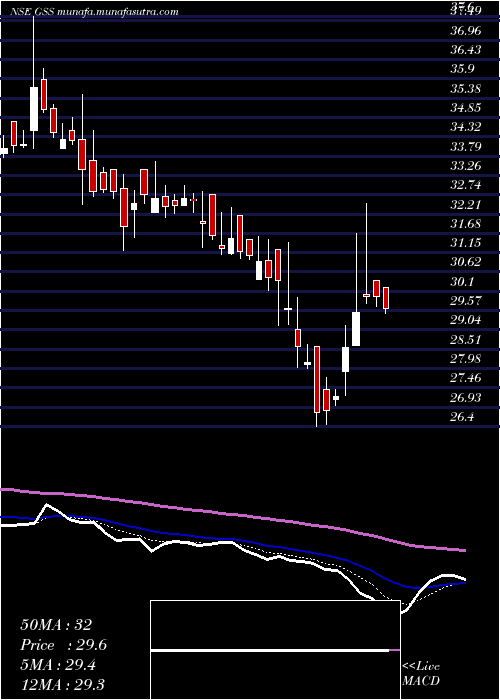Select the 31.15 axis value
The height and width of the screenshot is (700, 500).
pos(466,243)
